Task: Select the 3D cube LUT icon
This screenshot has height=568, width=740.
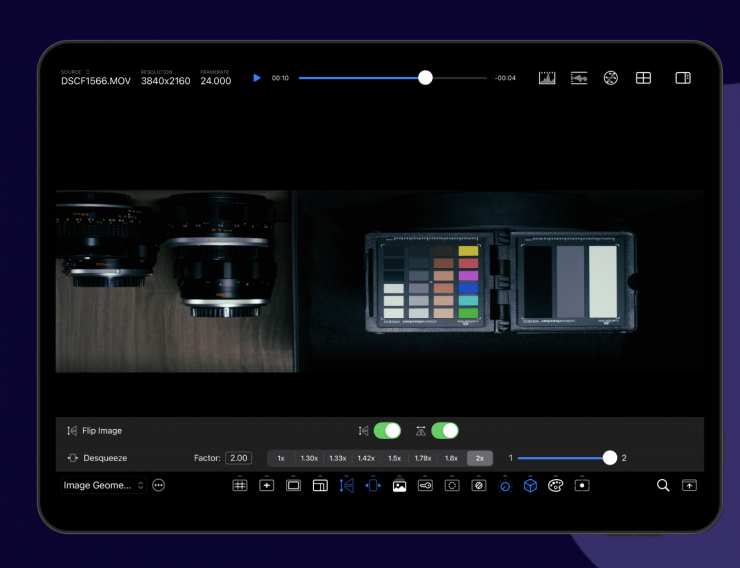Action: pos(530,485)
